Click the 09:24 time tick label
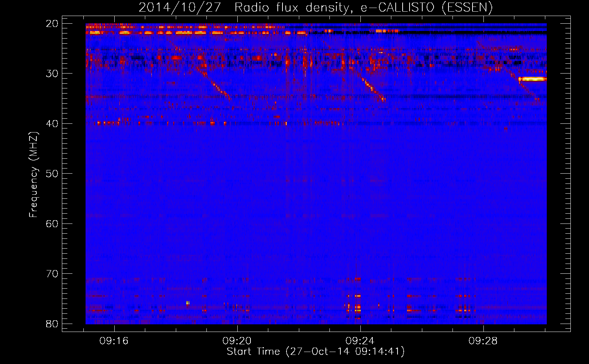The width and height of the screenshot is (589, 364). pos(360,341)
